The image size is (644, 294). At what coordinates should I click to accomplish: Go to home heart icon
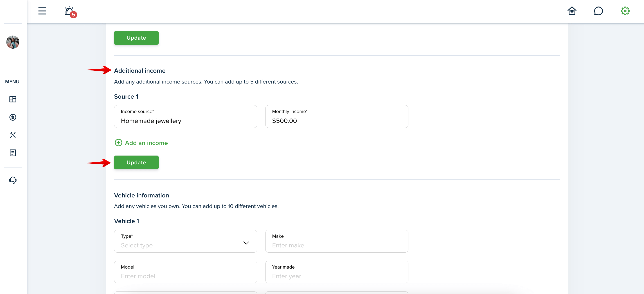(572, 11)
